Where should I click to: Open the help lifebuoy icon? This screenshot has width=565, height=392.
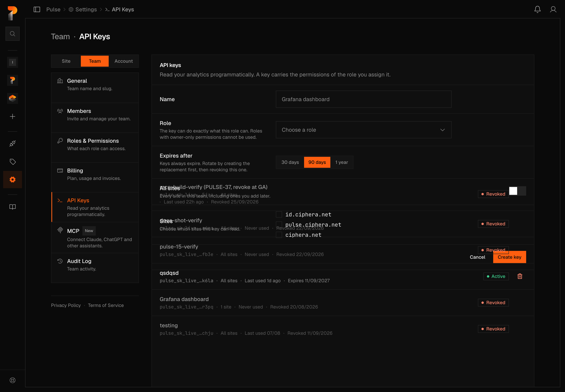click(x=13, y=380)
